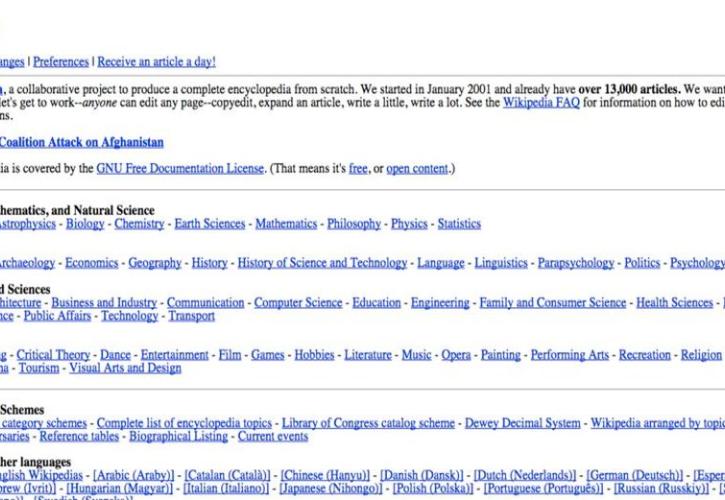This screenshot has height=500, width=725.
Task: Go to Arabic (Araby) Wikipedia
Action: tap(134, 475)
